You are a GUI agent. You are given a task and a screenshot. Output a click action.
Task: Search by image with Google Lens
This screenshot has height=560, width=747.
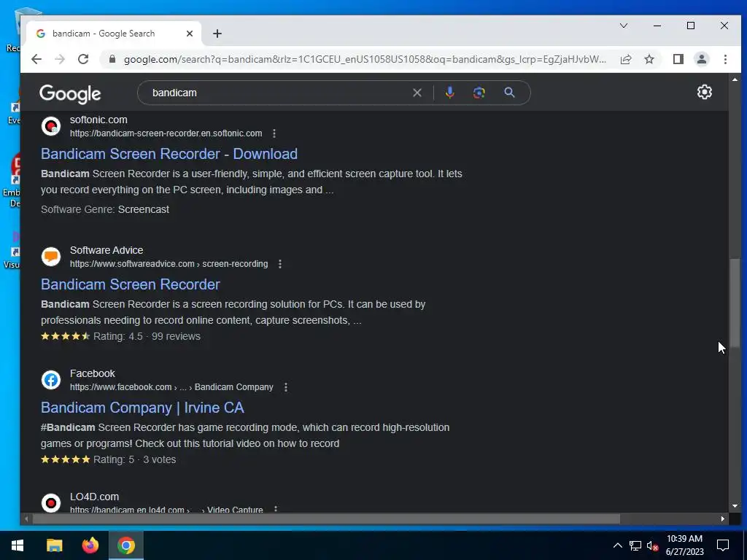[x=479, y=93]
